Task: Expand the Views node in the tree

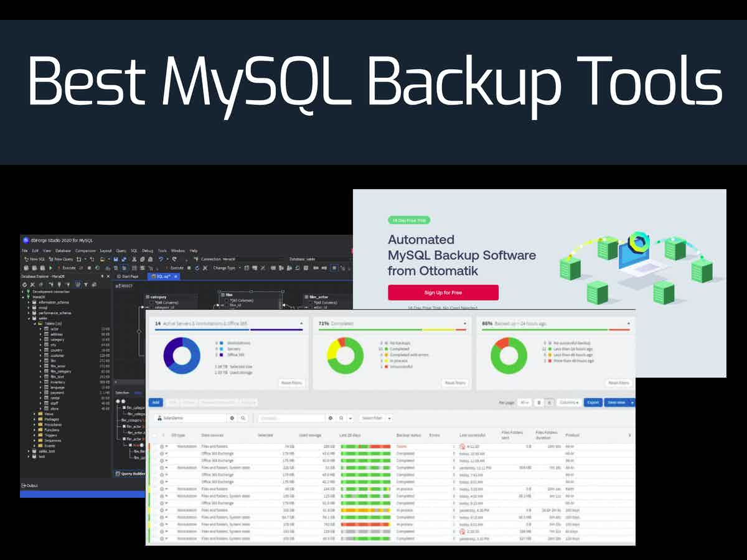Action: (35, 414)
